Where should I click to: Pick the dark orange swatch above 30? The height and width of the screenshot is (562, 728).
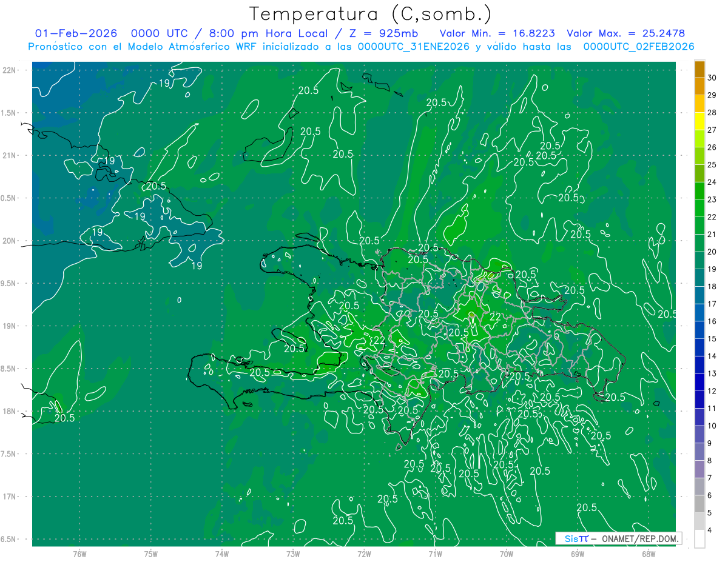(x=699, y=69)
